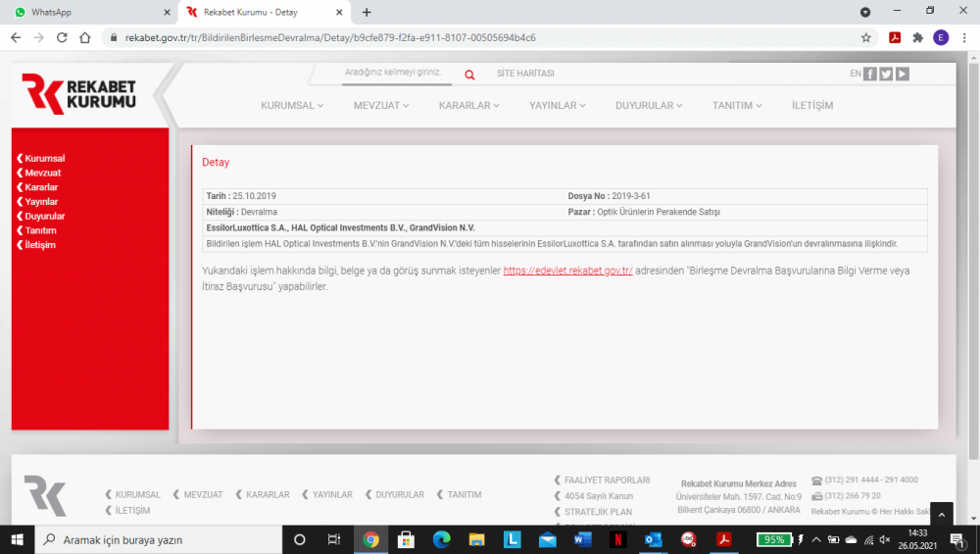Click the browser forward arrow

[39, 37]
